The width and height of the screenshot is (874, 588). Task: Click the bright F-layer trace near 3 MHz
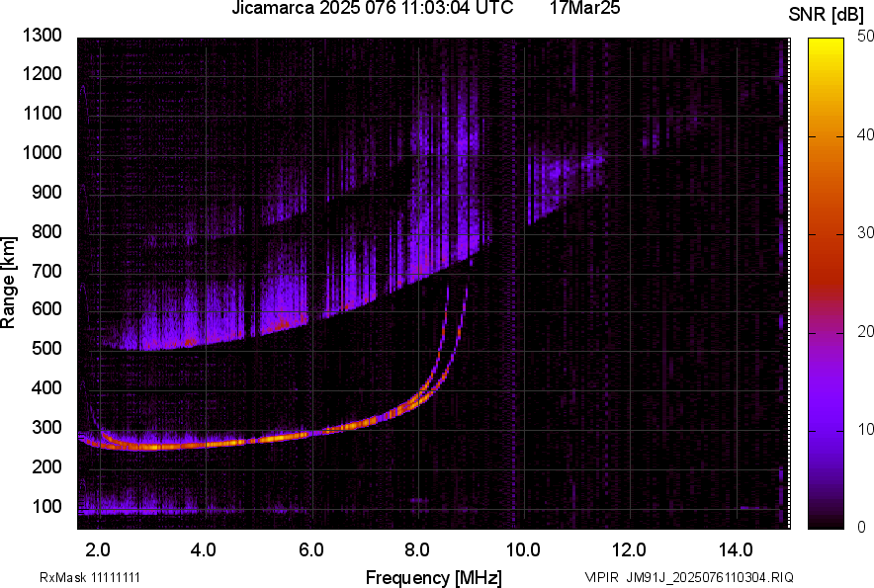coord(153,446)
